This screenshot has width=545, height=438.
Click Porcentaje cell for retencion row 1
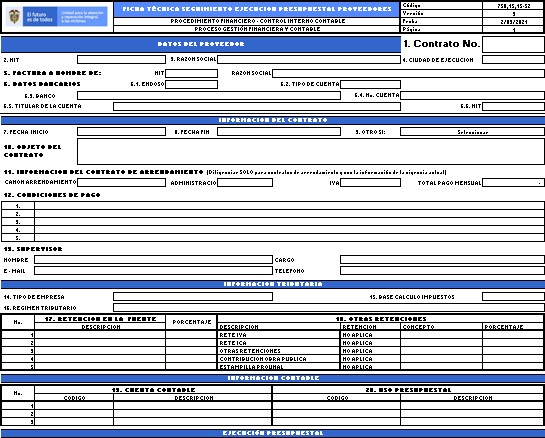191,334
